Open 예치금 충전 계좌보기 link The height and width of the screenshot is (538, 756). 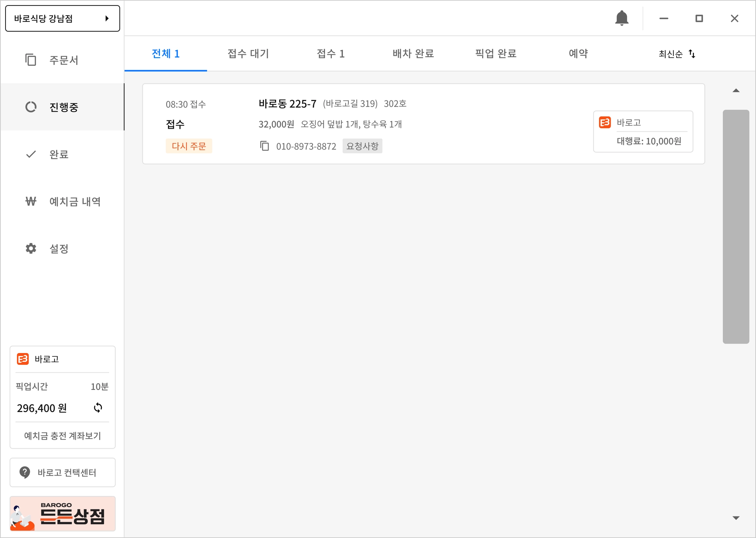pyautogui.click(x=62, y=436)
